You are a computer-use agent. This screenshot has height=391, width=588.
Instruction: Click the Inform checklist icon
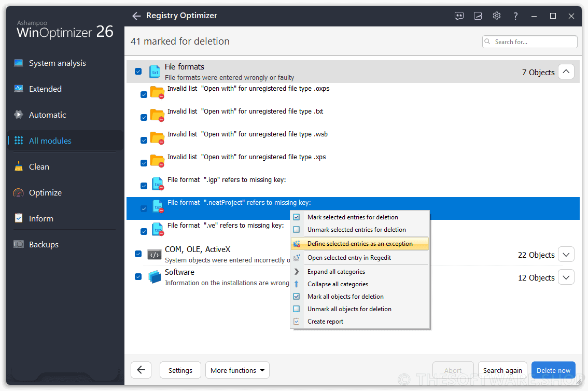pos(18,218)
